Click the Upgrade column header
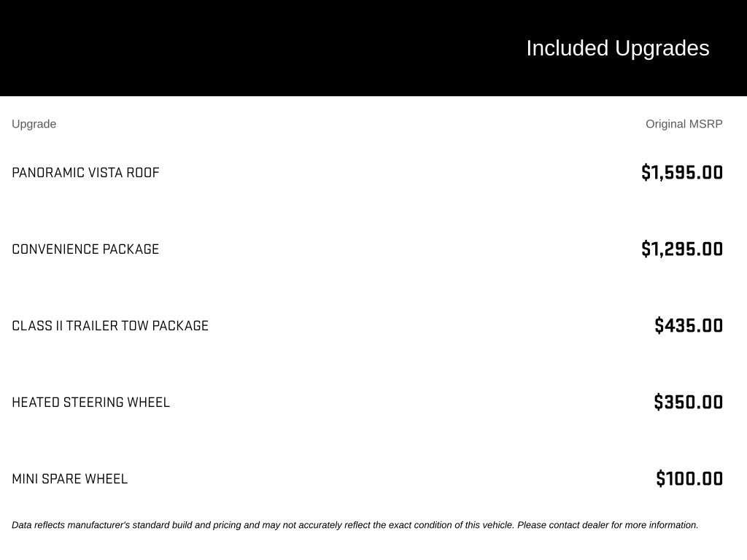Viewport: 747px width, 560px height. pyautogui.click(x=34, y=124)
